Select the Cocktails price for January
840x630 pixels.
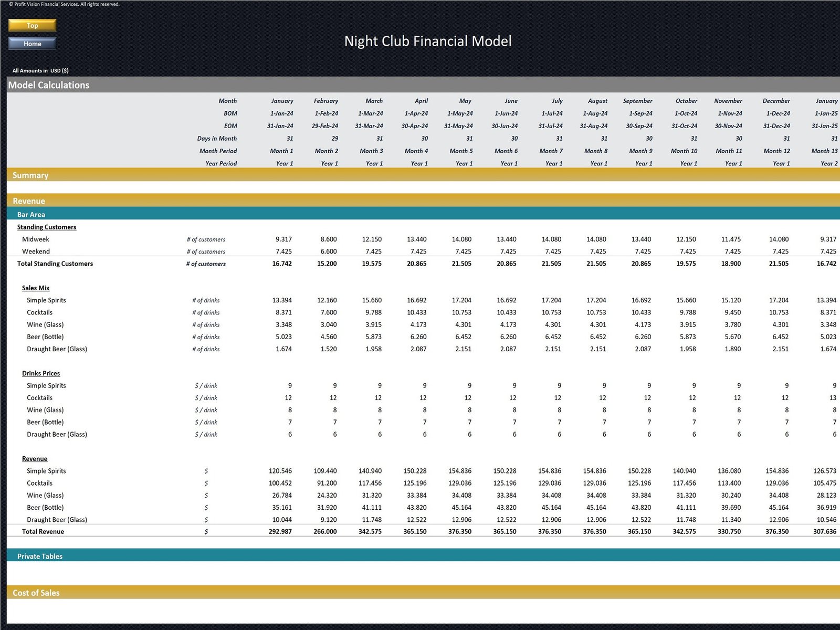coord(288,397)
